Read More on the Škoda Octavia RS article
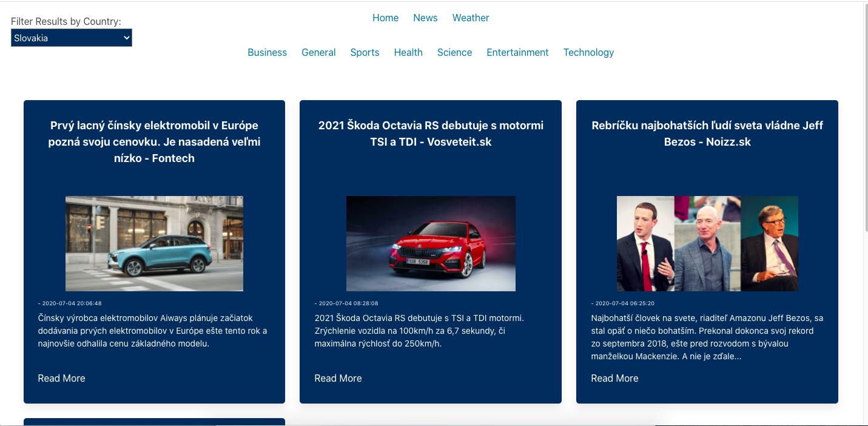 338,378
